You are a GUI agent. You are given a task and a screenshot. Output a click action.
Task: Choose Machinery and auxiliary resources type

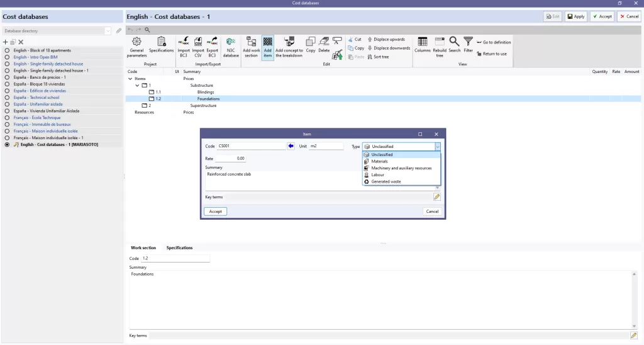pyautogui.click(x=401, y=168)
